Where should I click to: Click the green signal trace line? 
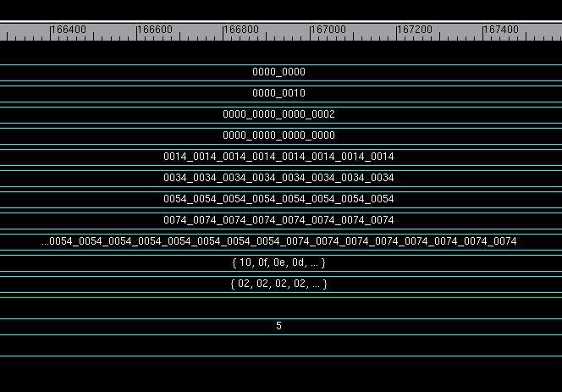[x=281, y=297]
